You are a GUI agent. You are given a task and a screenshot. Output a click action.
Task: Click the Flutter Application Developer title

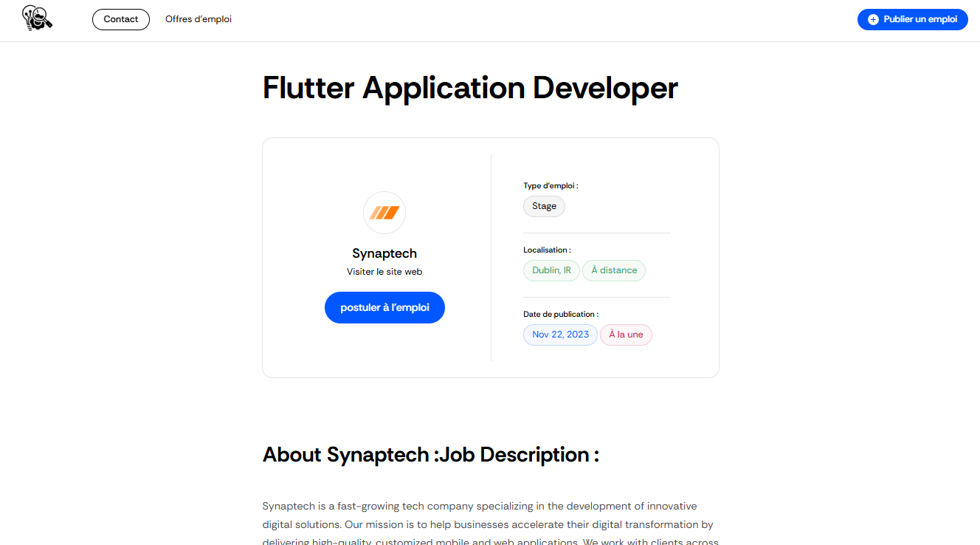(470, 88)
